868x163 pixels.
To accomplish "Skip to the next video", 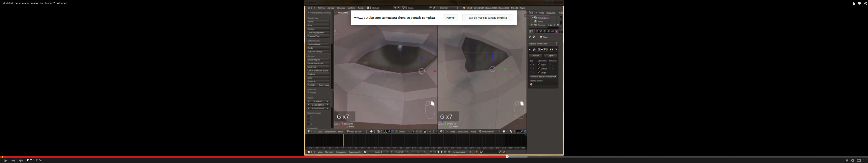I will coord(13,161).
